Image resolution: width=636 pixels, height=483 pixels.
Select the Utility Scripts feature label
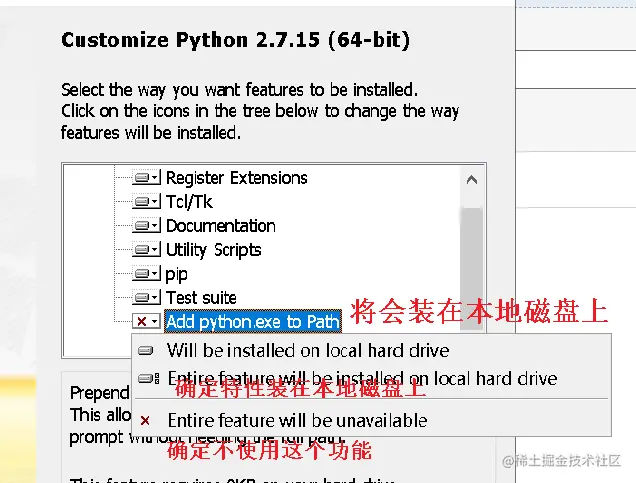pyautogui.click(x=213, y=250)
